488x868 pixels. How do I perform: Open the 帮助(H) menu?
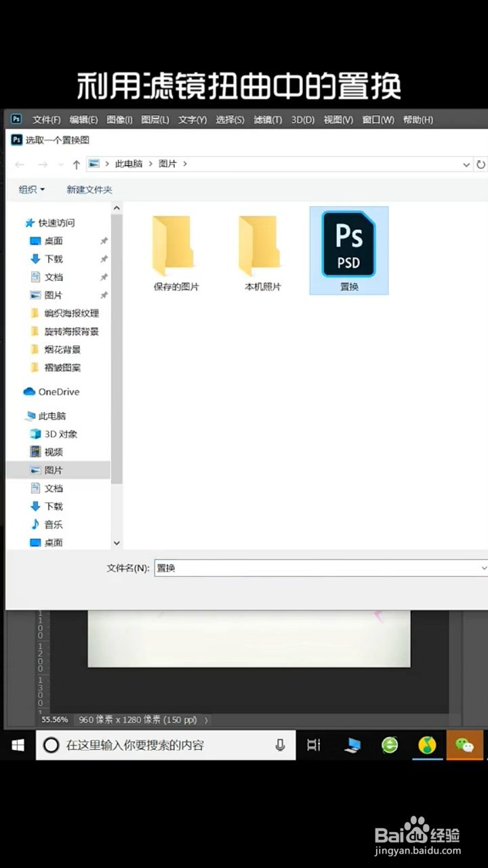click(x=418, y=120)
